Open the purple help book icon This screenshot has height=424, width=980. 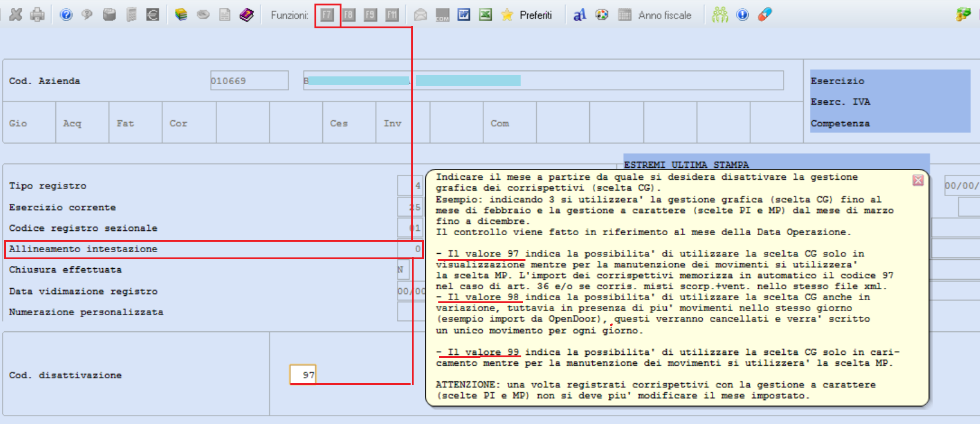[x=247, y=14]
